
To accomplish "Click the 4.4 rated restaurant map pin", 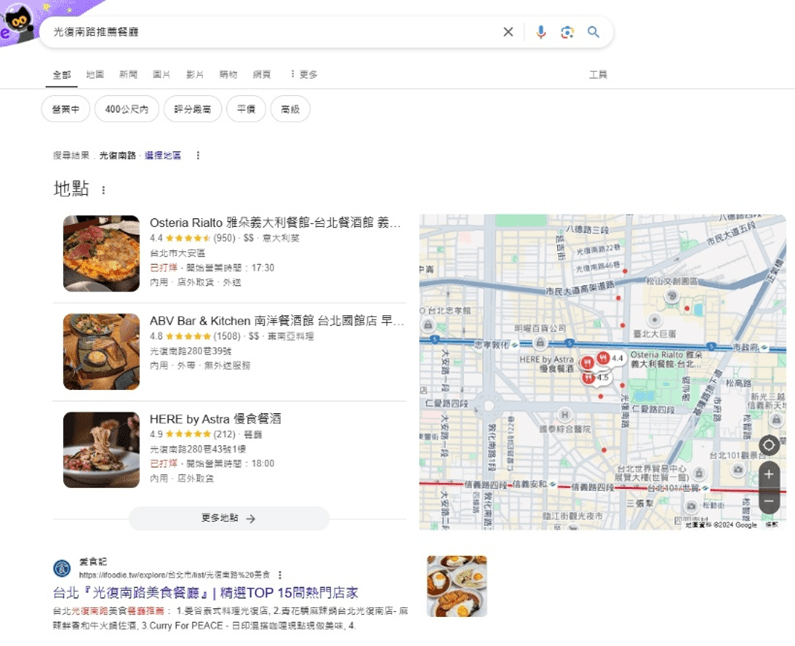I will point(603,358).
